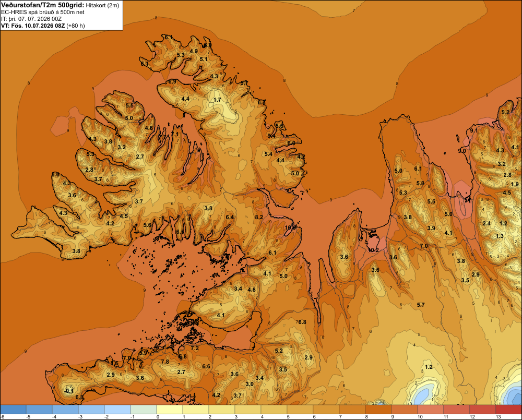The image size is (522, 420).
Task: Click the '(+80 h)' forecast offset text
Action: click(76, 26)
